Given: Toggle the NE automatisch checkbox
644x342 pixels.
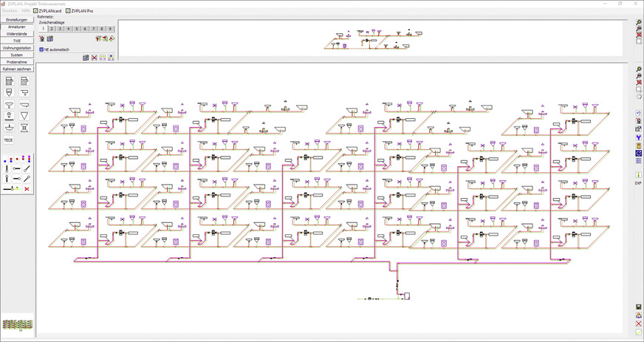Looking at the screenshot, I should click(41, 49).
